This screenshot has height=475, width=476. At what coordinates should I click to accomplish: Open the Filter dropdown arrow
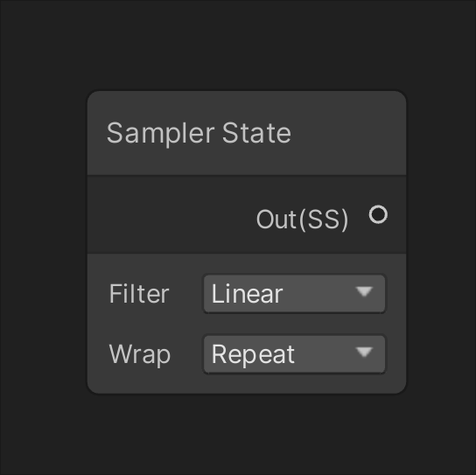click(364, 291)
